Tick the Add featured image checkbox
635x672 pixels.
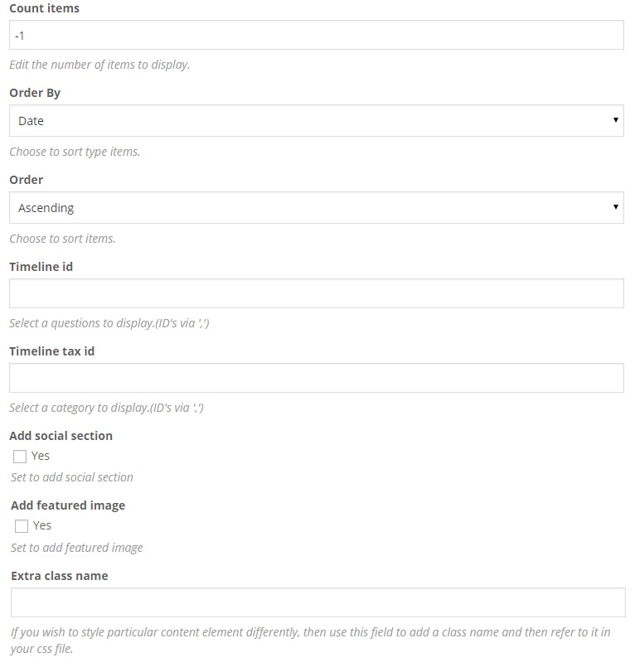[22, 526]
